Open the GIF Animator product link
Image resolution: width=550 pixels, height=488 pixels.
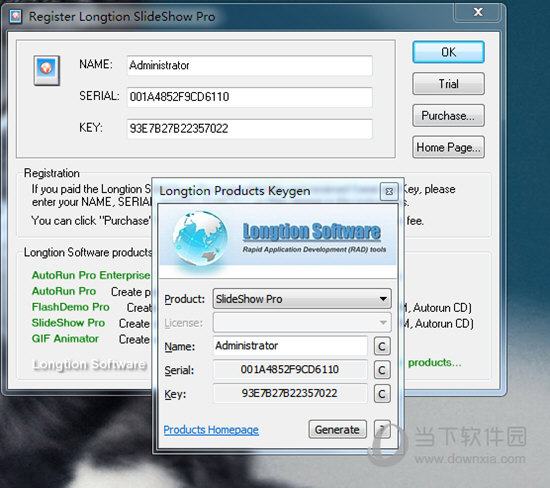[65, 339]
